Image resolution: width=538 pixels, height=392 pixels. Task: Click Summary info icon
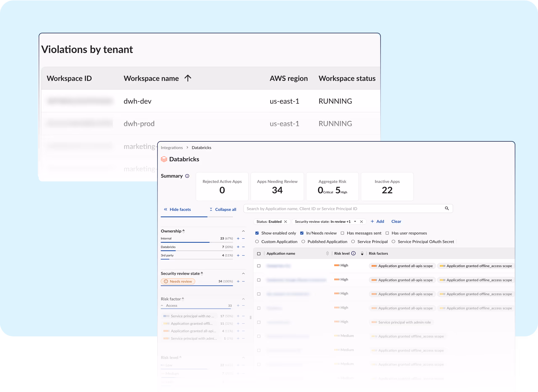pos(187,176)
